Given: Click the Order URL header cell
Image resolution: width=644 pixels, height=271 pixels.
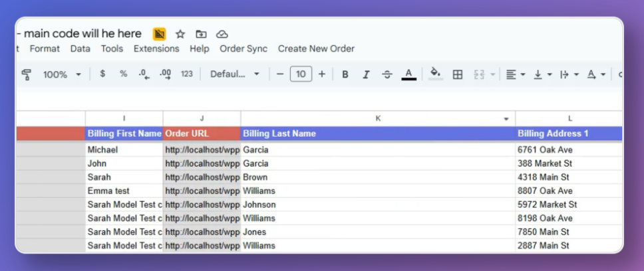Looking at the screenshot, I should click(202, 134).
